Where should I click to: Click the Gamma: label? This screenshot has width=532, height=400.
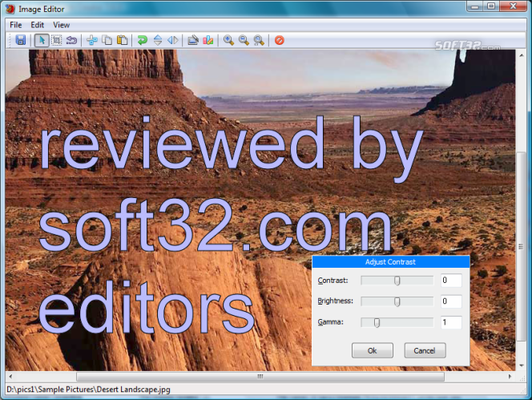330,322
